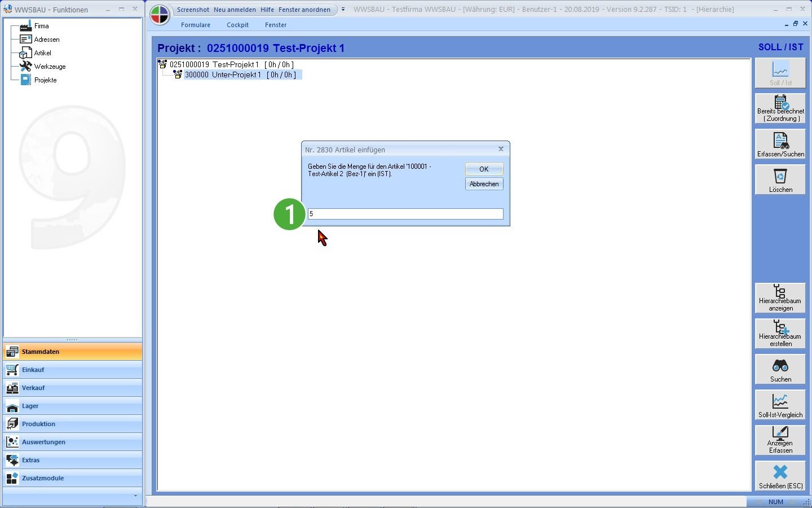Click the Extras icon
The image size is (812, 508).
12,460
